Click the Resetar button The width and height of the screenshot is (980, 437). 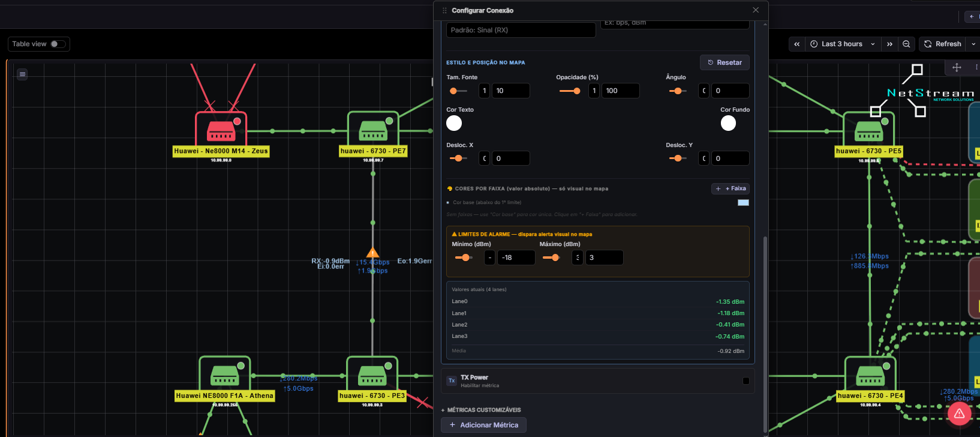(x=725, y=62)
